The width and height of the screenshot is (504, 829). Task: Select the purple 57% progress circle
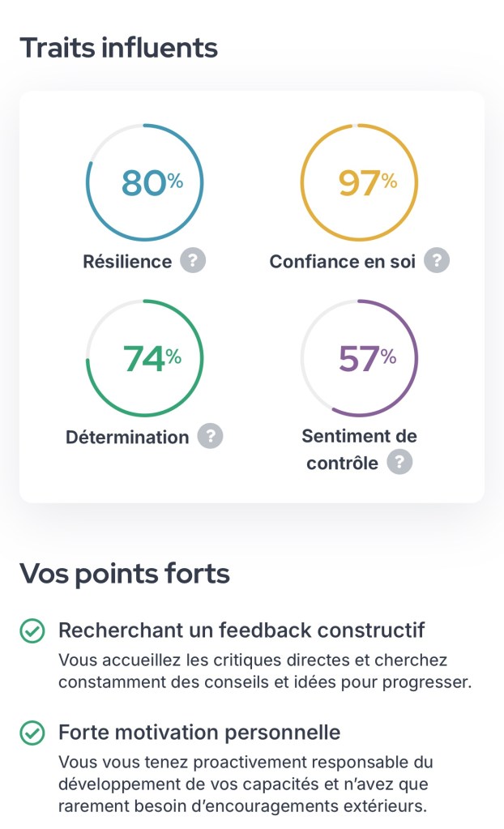[x=359, y=358]
